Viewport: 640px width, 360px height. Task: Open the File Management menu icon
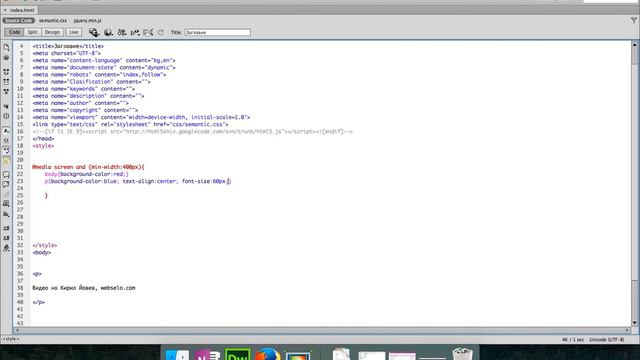tap(122, 32)
